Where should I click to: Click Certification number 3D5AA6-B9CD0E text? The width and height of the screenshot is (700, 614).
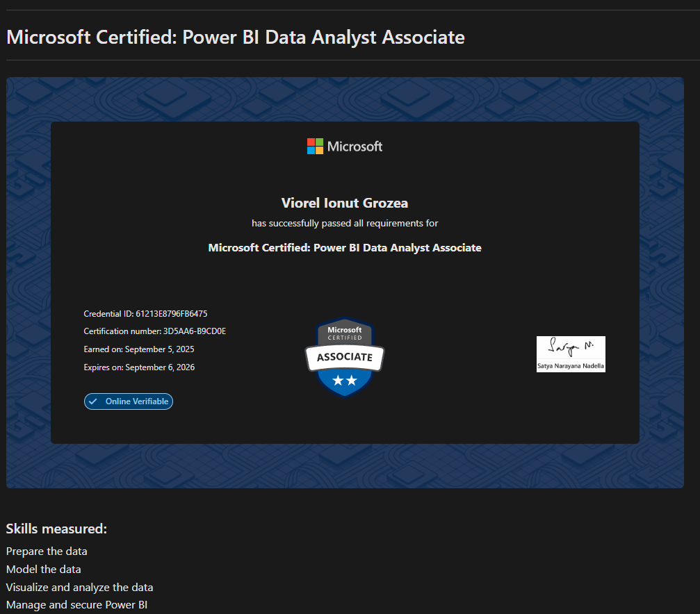[154, 331]
